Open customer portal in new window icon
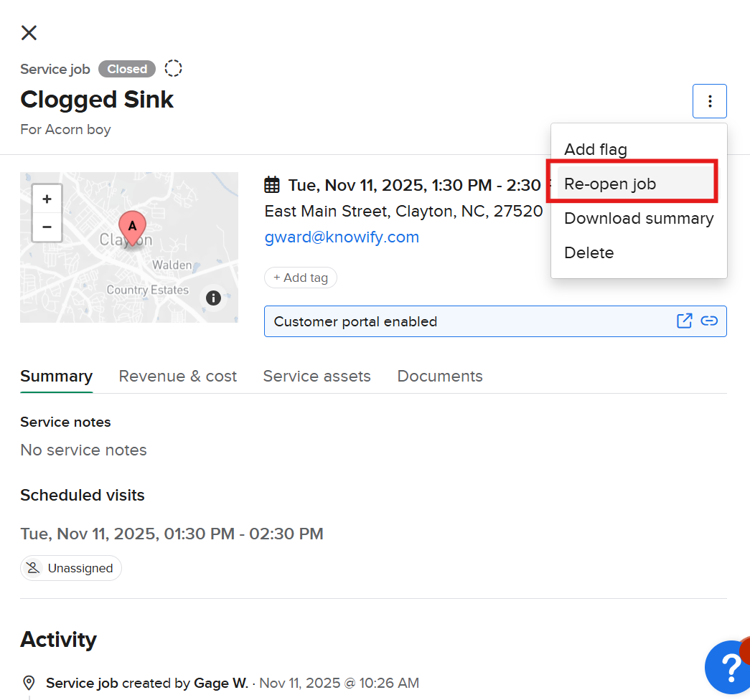Viewport: 750px width, 700px height. point(685,321)
